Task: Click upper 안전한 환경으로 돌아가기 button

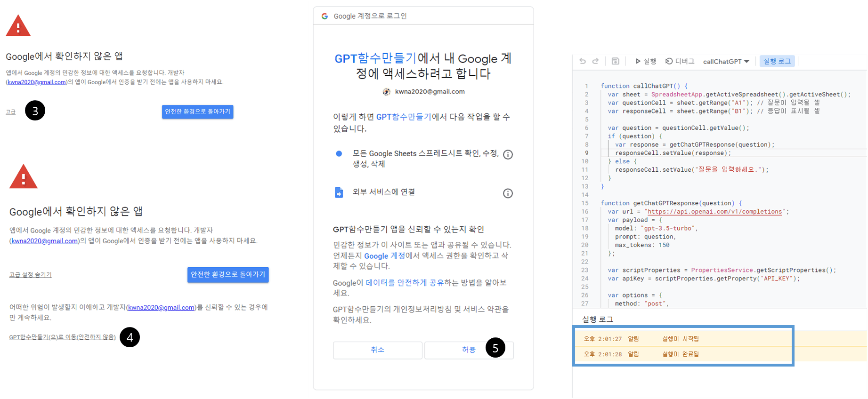Action: 198,112
